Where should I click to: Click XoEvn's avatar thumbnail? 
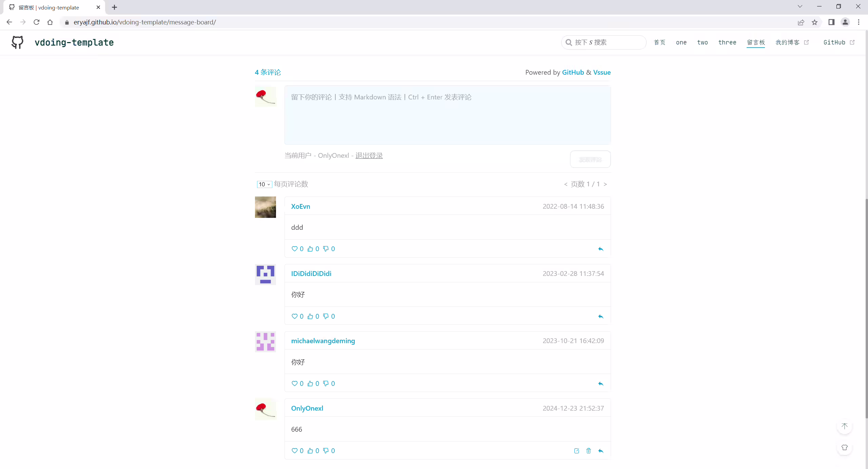coord(265,207)
